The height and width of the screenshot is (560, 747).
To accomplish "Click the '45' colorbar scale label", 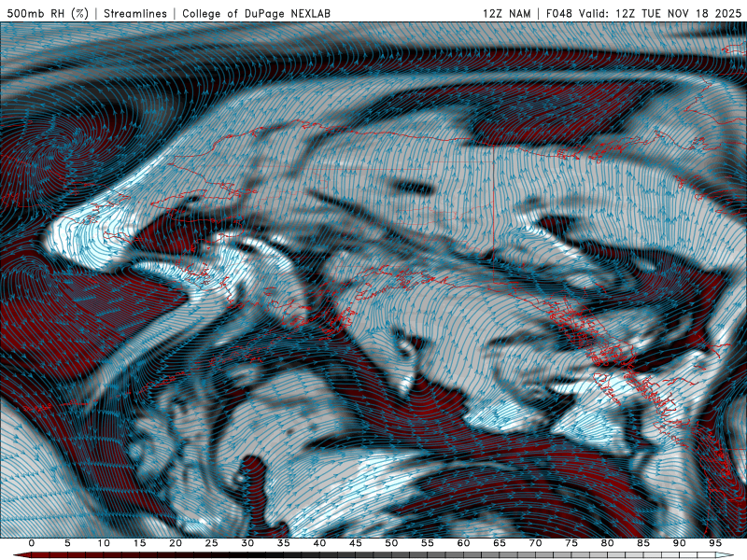I will point(356,543).
